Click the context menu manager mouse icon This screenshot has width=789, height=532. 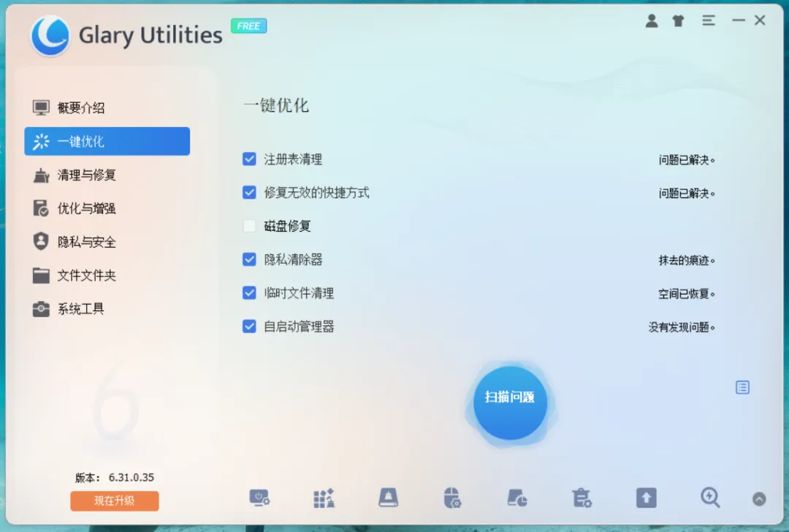coord(452,498)
